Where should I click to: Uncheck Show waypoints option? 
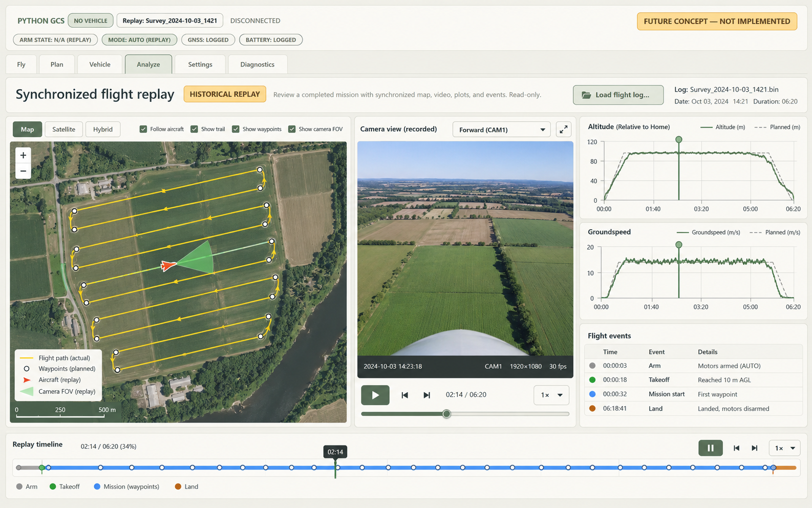(236, 129)
